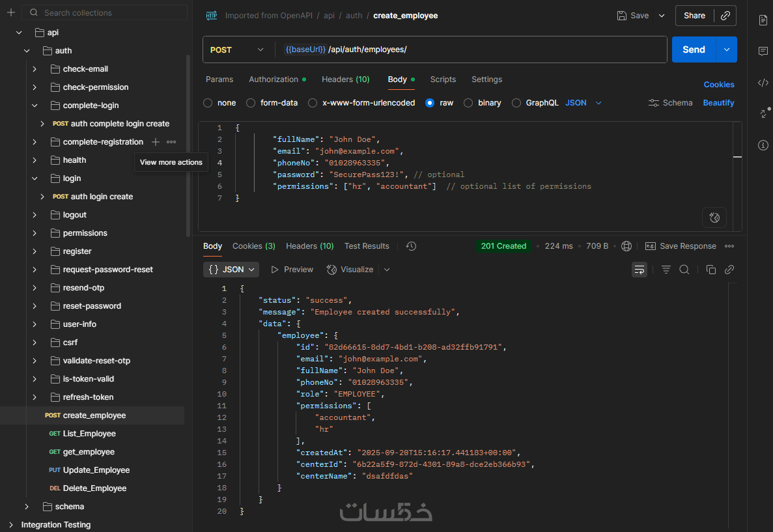
Task: Switch to the Headers request tab
Action: click(345, 79)
